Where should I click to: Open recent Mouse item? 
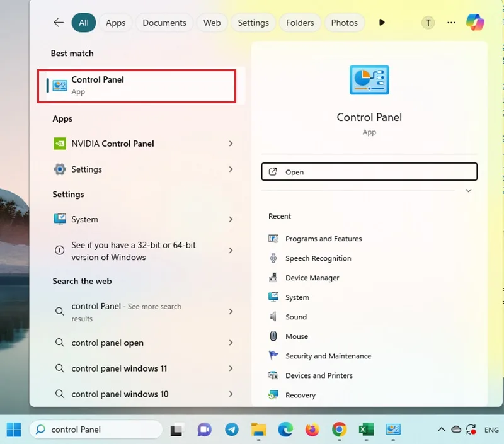[x=297, y=337]
